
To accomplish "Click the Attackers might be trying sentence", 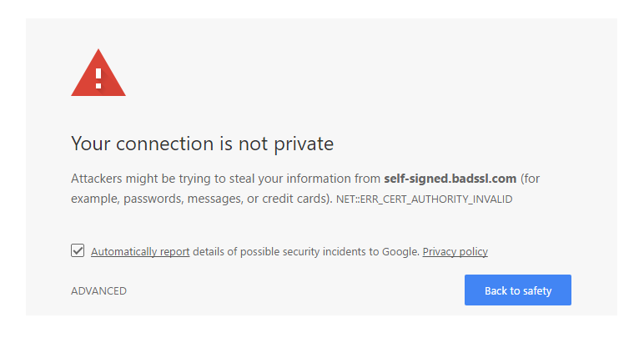I will point(305,189).
